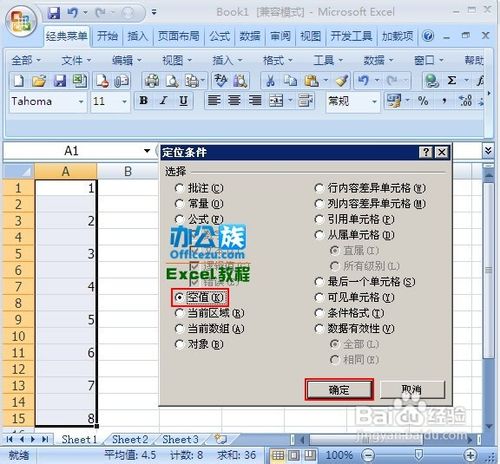Select 行内容差异单元格 radio option
The width and height of the screenshot is (500, 464).
(x=370, y=188)
